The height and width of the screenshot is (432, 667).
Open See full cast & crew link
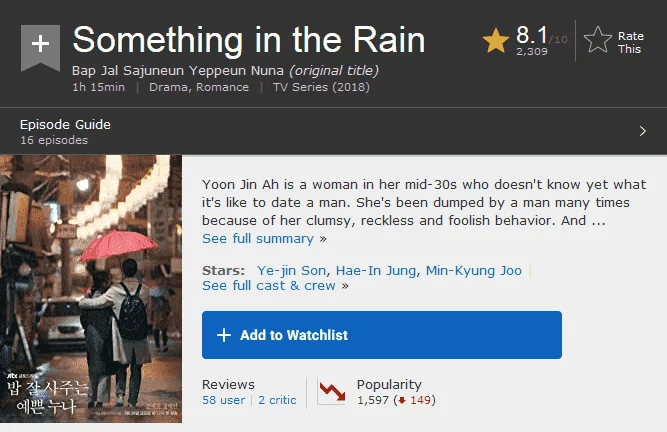(x=269, y=286)
